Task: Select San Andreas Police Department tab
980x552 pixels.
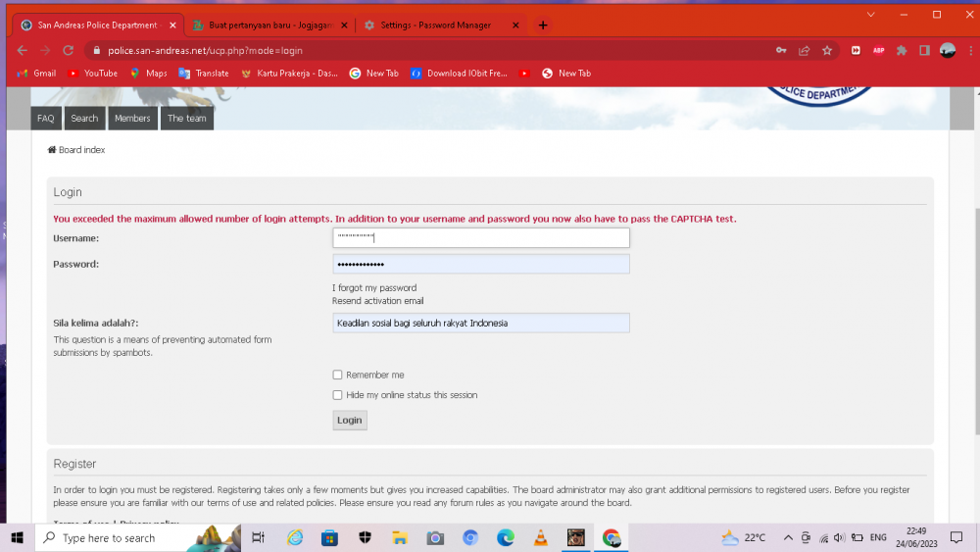Action: tap(98, 25)
